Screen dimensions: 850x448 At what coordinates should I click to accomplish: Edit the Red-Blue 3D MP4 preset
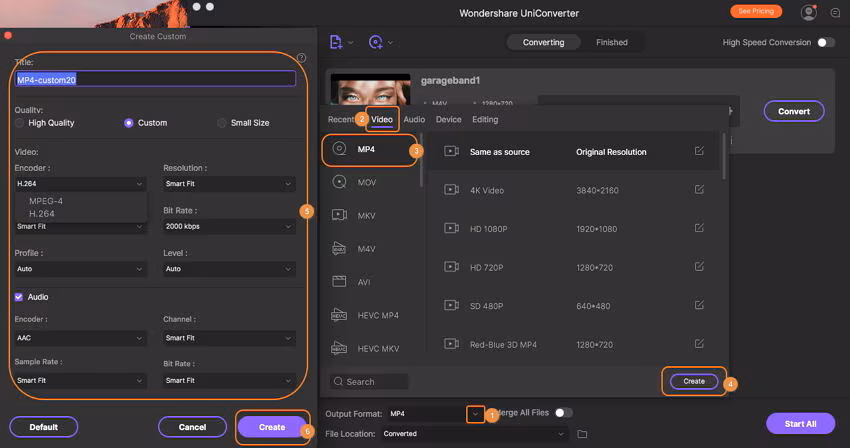699,343
